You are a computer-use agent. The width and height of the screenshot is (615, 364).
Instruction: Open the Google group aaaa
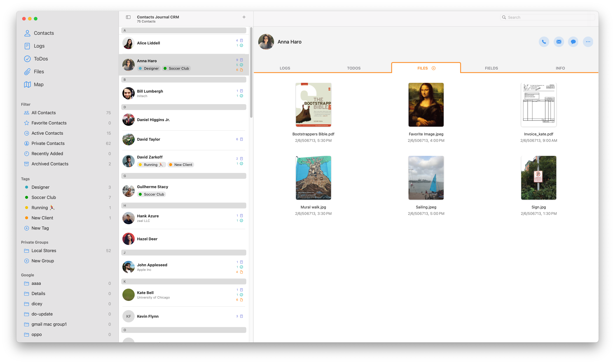(x=67, y=284)
